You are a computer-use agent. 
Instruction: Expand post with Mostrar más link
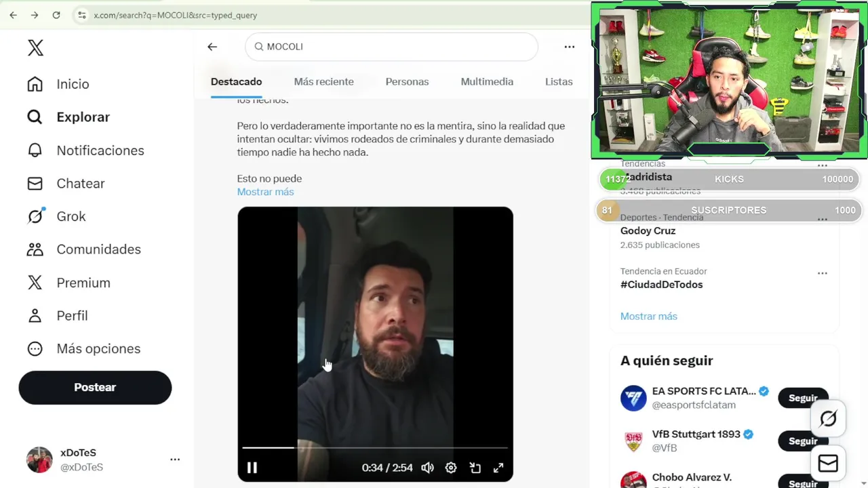[x=265, y=192]
